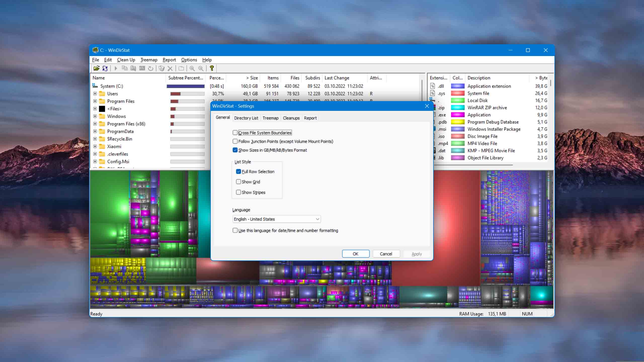Click the Apply button
Viewport: 644px width, 362px height.
(x=417, y=254)
